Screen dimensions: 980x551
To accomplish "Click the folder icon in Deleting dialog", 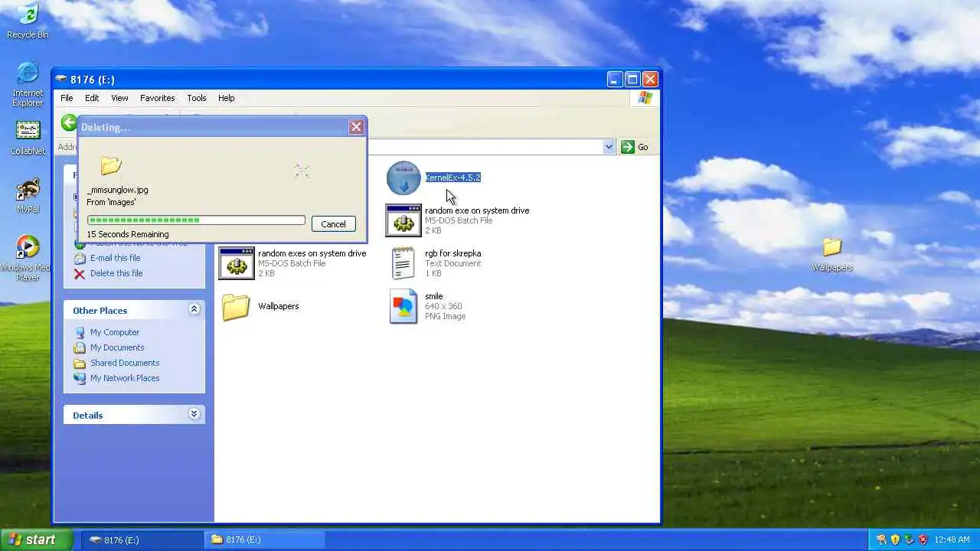I will click(x=111, y=165).
